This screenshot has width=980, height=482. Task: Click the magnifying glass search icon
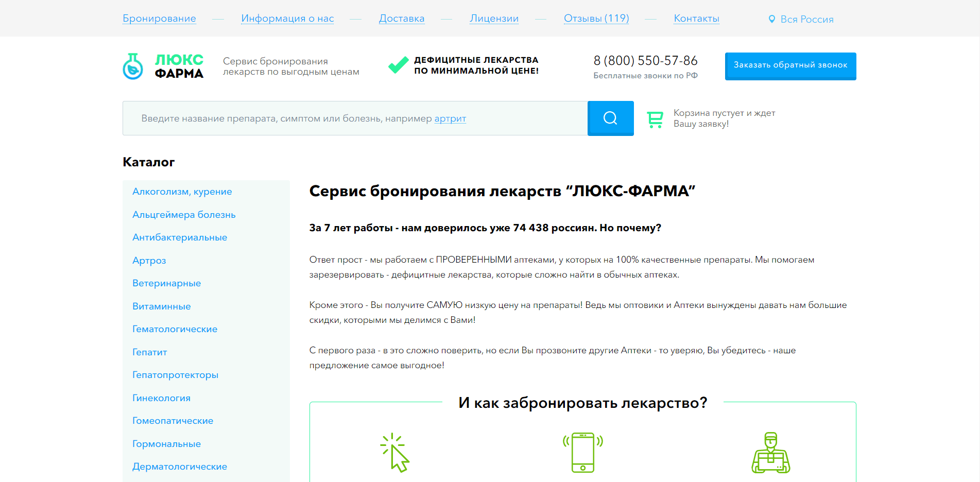[610, 118]
